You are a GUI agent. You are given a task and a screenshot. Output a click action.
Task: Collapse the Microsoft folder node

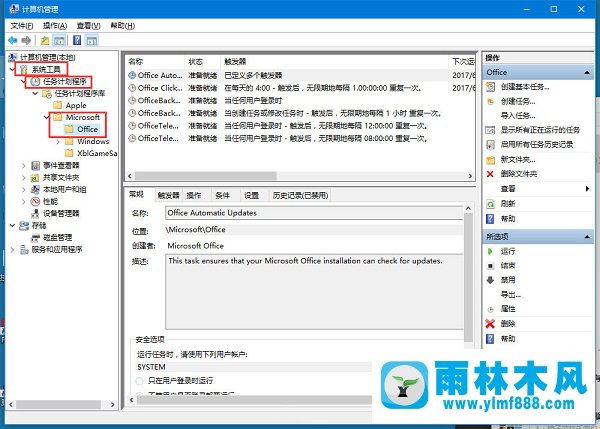point(47,117)
